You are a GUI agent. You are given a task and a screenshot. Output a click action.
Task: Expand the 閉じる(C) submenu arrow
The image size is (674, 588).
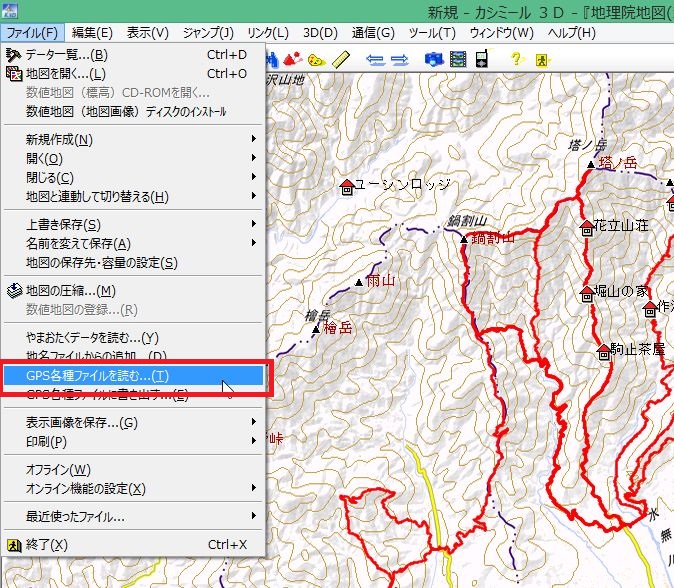coord(254,177)
